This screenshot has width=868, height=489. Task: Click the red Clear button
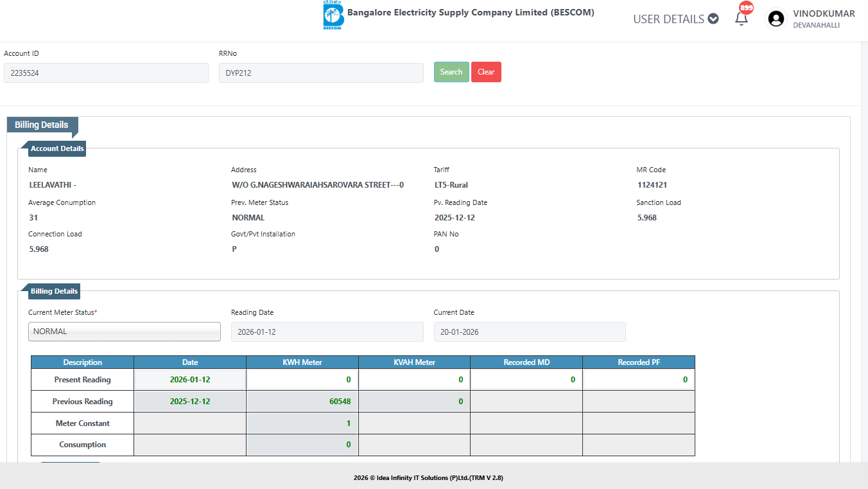click(x=486, y=72)
